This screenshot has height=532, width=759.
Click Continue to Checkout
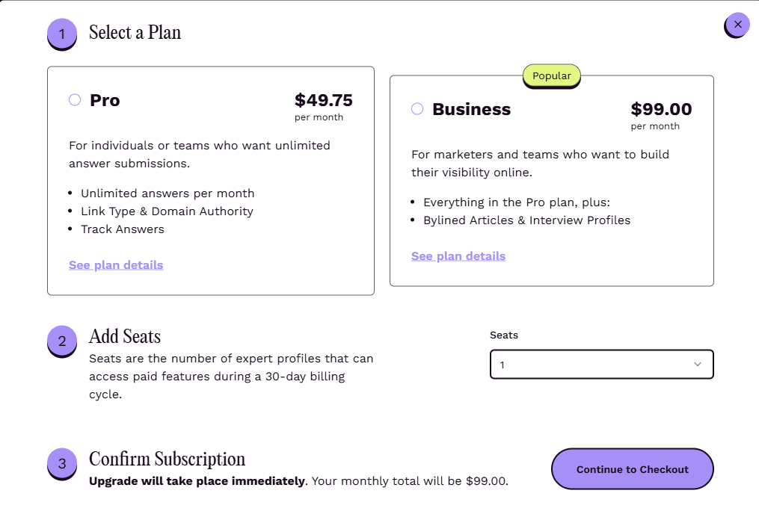coord(632,469)
